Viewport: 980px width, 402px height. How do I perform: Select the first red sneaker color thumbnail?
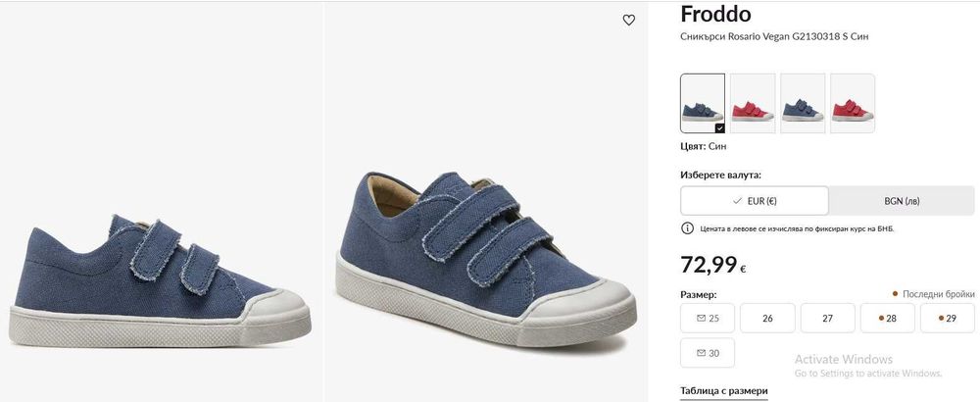coord(753,103)
